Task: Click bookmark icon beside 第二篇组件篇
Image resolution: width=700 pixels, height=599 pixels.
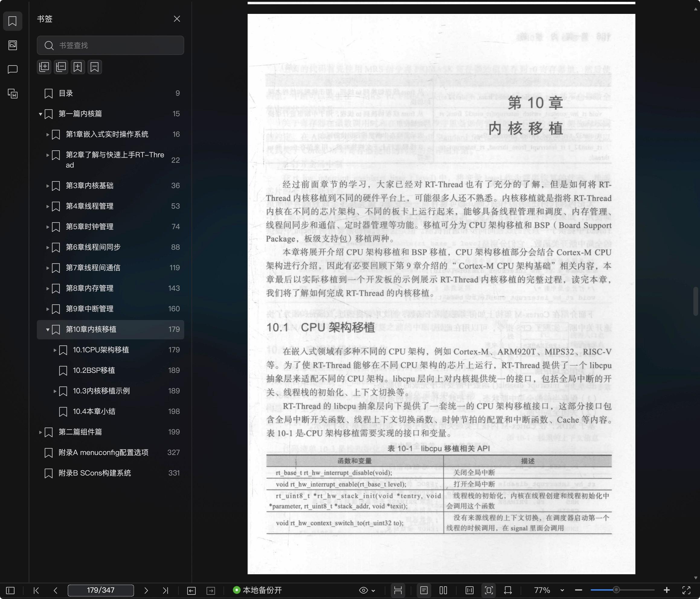Action: point(49,432)
